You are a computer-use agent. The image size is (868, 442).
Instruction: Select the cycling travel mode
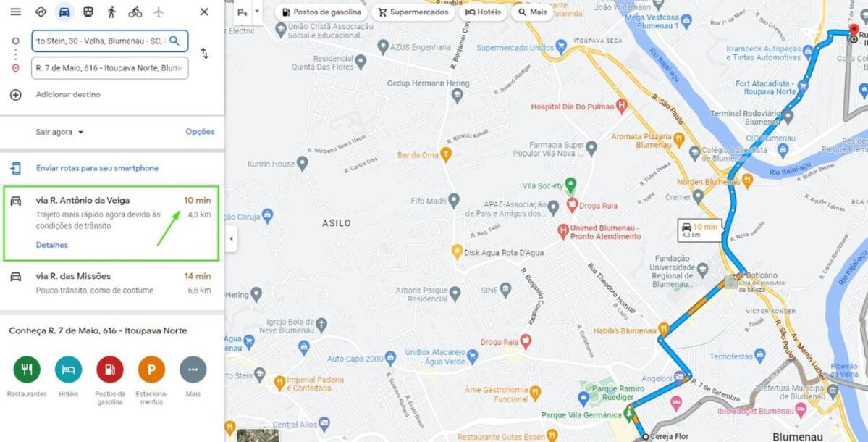click(135, 12)
